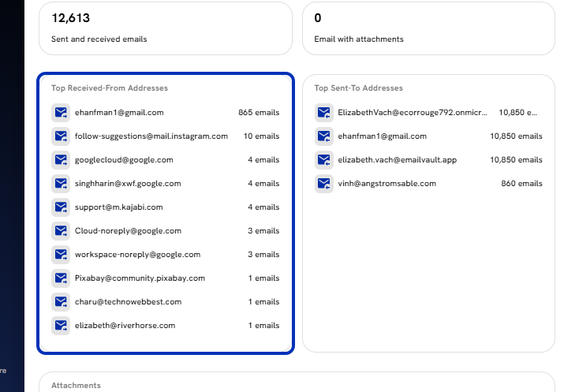Screen dimensions: 564x392
Task: Select follow-suggestions@mail.instagram.com address
Action: coord(151,136)
